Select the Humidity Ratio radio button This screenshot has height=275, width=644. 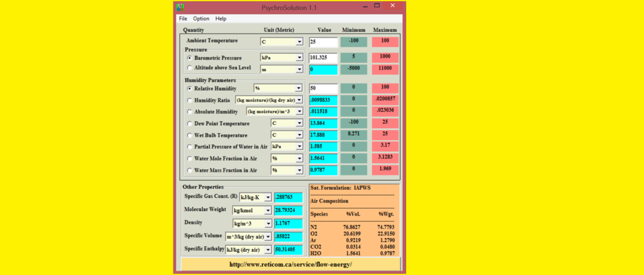point(189,100)
